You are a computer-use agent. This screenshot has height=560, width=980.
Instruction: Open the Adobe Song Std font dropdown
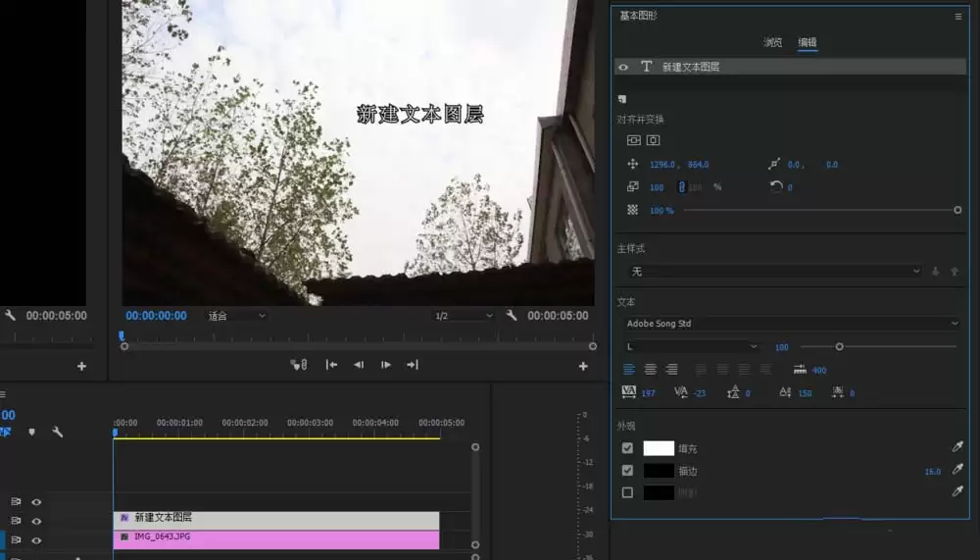point(792,324)
